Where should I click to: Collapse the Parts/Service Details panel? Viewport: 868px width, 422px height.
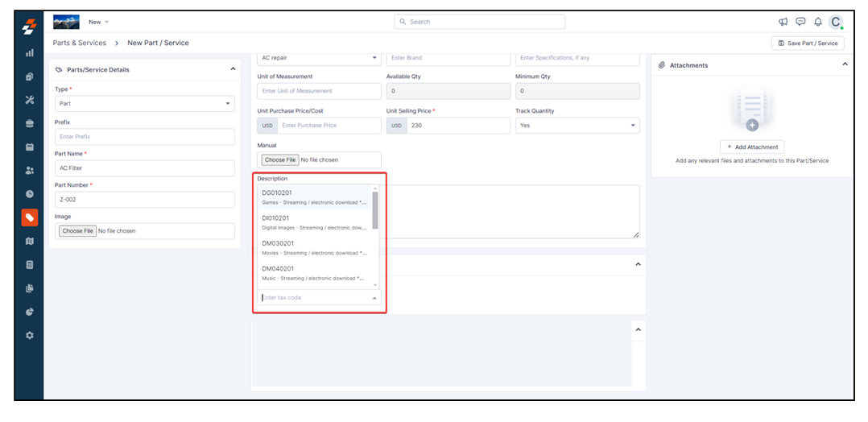[233, 69]
